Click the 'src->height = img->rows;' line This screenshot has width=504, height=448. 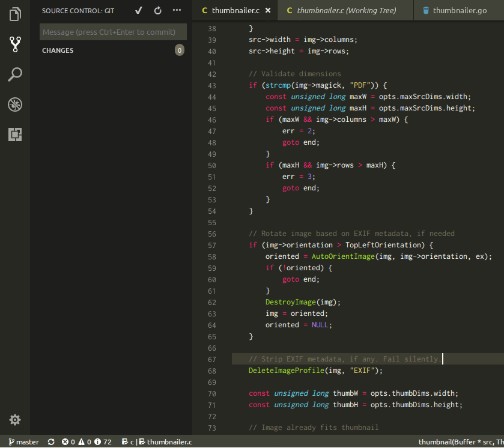click(299, 51)
